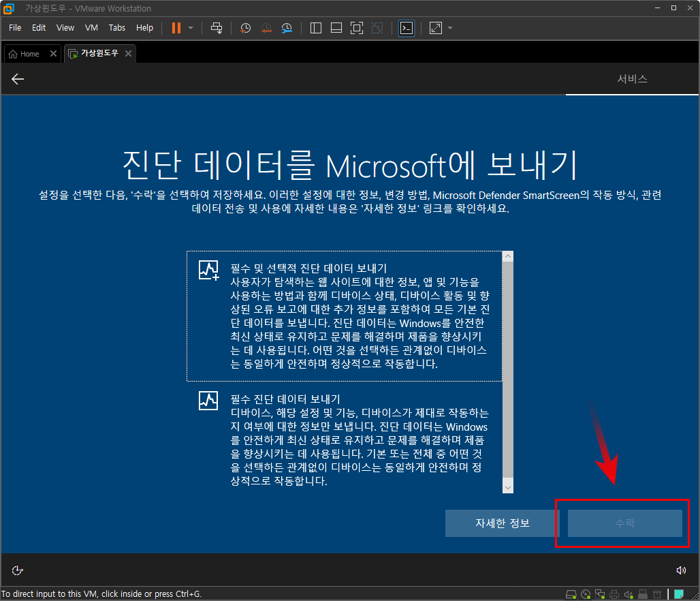Open the ease of access icon
Screen dimensions: 700x601
point(18,570)
